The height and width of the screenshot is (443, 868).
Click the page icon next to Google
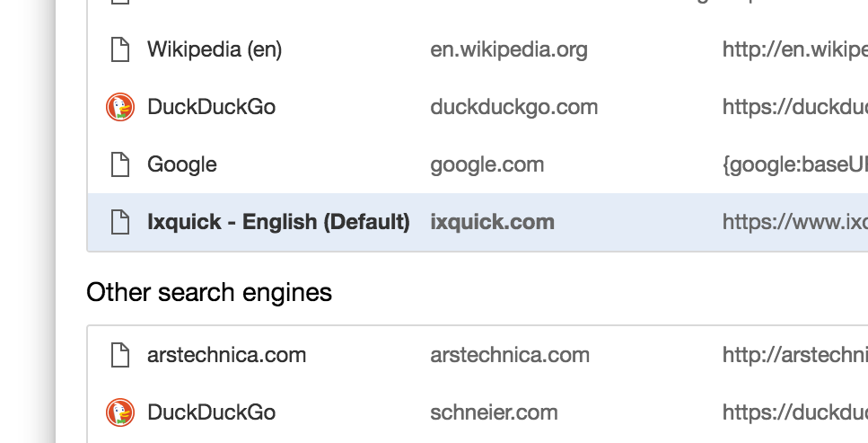[x=120, y=164]
